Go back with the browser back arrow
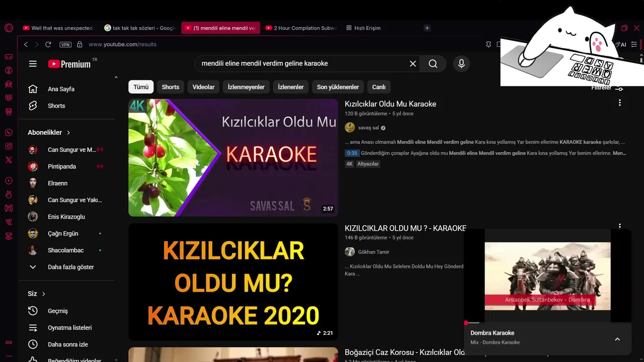Image resolution: width=644 pixels, height=362 pixels. tap(26, 44)
